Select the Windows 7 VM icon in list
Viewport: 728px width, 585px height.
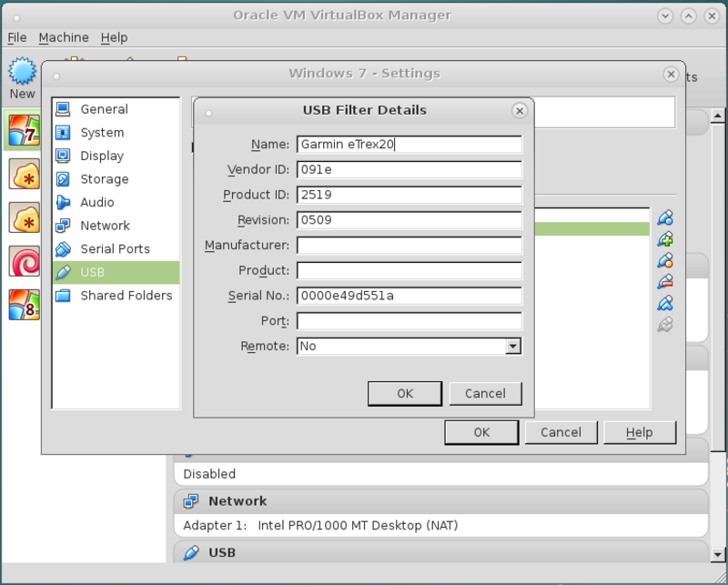24,130
